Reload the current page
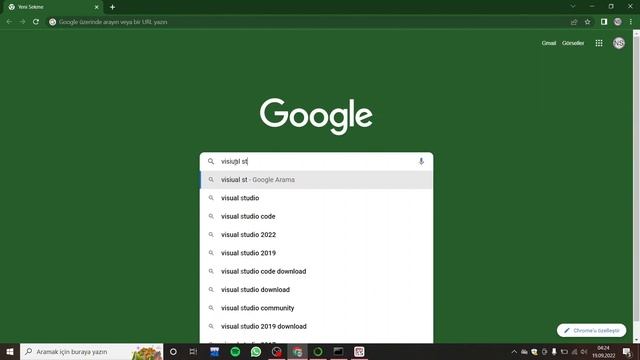The width and height of the screenshot is (640, 360). (36, 22)
